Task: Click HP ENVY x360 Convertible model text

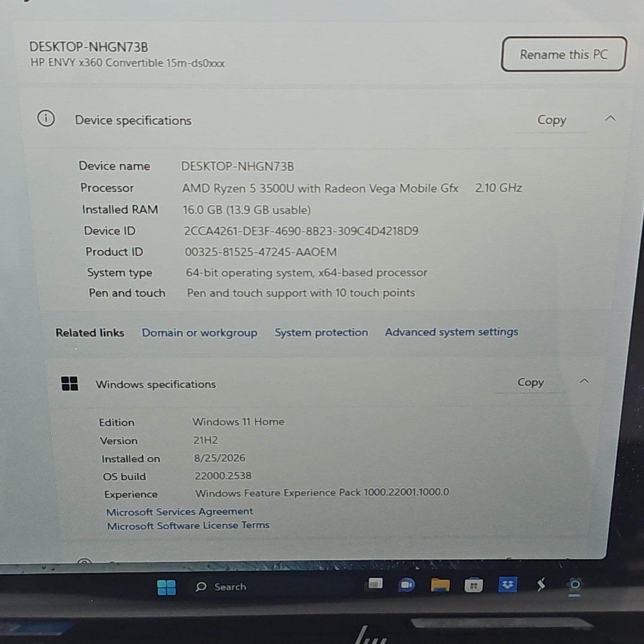Action: pyautogui.click(x=128, y=63)
